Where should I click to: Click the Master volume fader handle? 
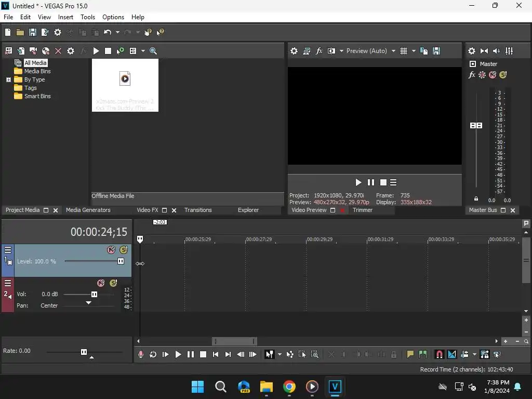(476, 126)
